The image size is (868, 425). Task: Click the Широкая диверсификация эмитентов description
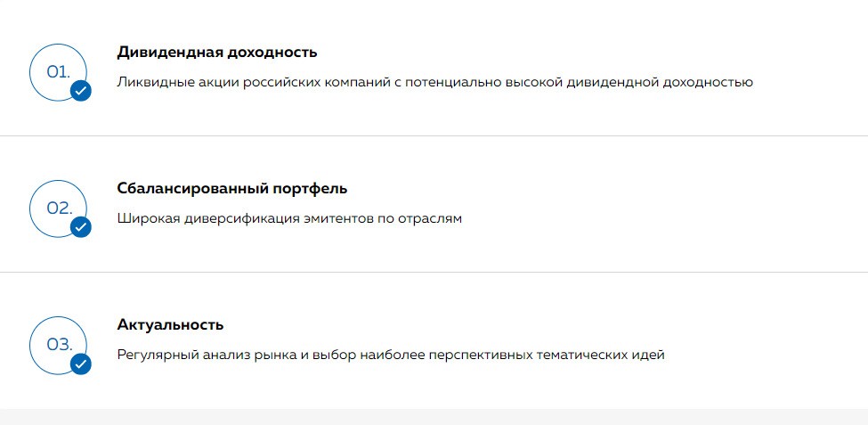click(289, 219)
